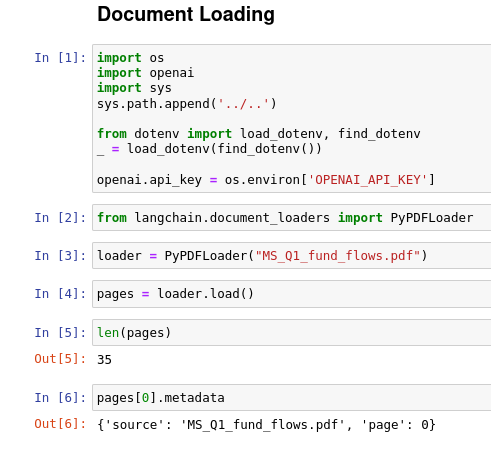Click the Out[6] prompt label
Viewport: 491px width, 453px height.
[x=60, y=424]
